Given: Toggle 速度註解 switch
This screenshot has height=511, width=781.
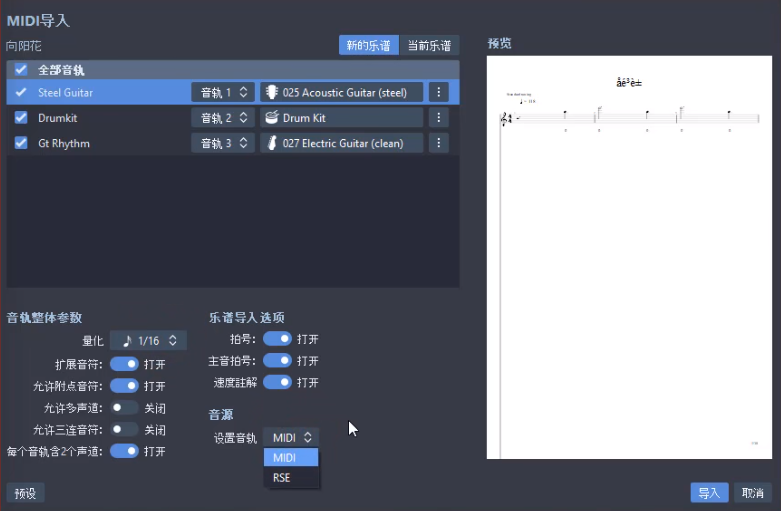Looking at the screenshot, I should [277, 382].
